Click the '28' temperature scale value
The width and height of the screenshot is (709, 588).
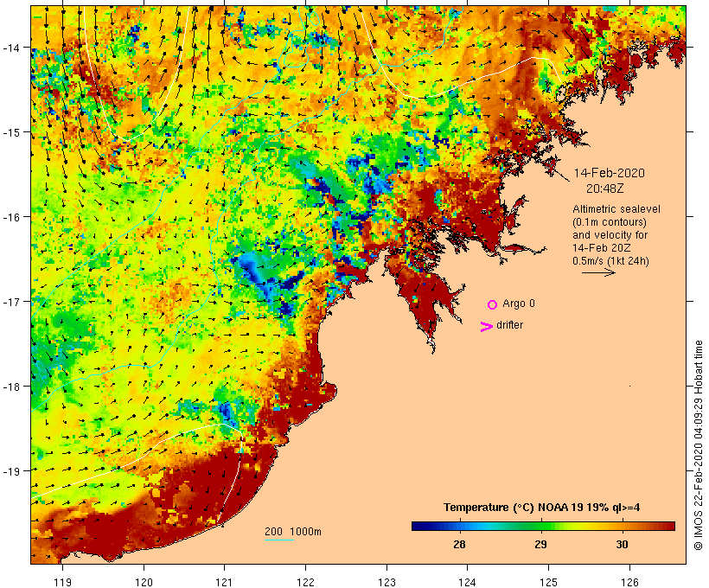(x=459, y=544)
